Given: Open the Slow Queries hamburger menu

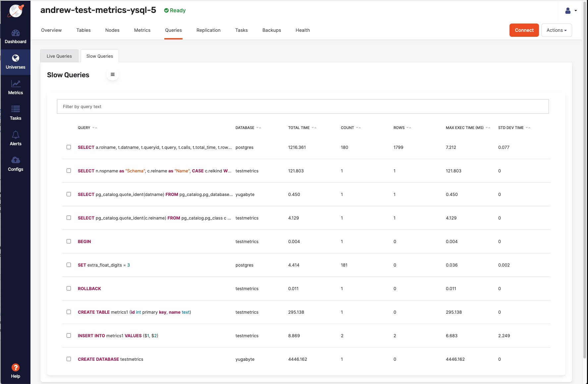Looking at the screenshot, I should click(113, 75).
